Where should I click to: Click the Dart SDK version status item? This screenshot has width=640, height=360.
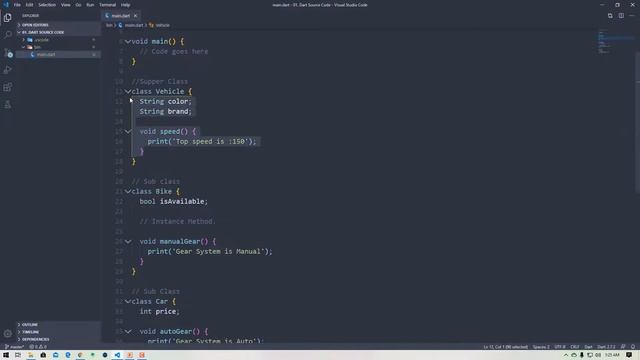(x=606, y=347)
